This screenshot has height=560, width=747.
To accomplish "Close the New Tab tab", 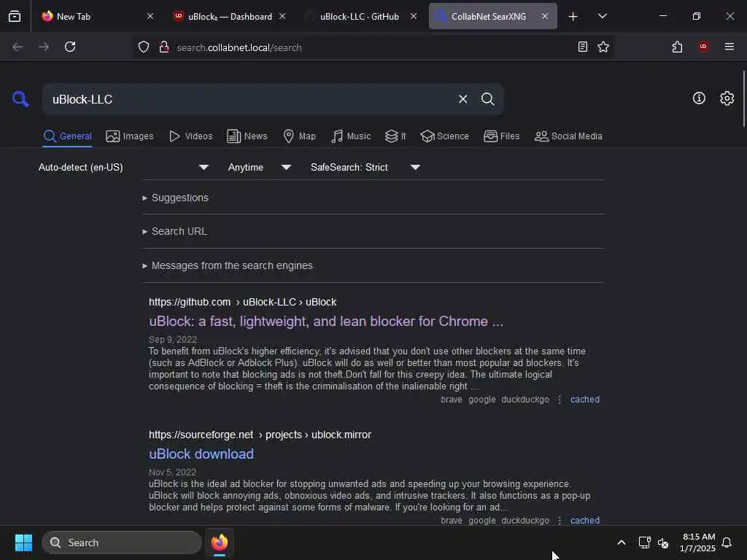I will (x=150, y=16).
